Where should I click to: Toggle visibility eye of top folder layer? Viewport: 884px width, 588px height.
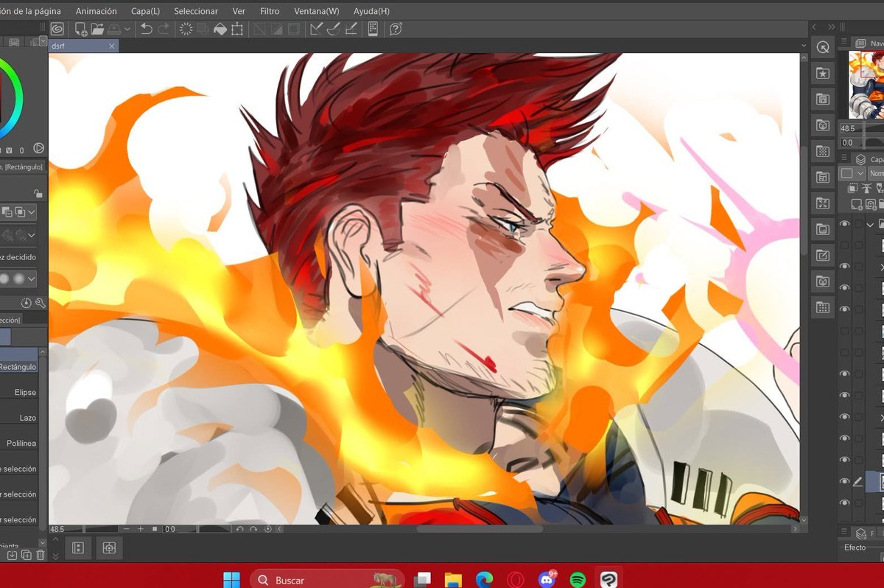844,224
